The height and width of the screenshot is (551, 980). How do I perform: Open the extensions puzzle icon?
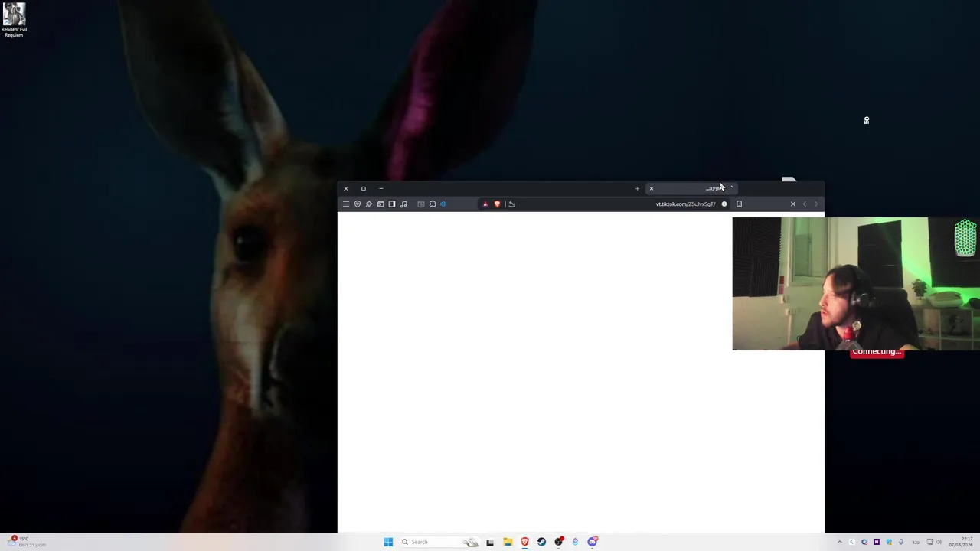point(433,204)
